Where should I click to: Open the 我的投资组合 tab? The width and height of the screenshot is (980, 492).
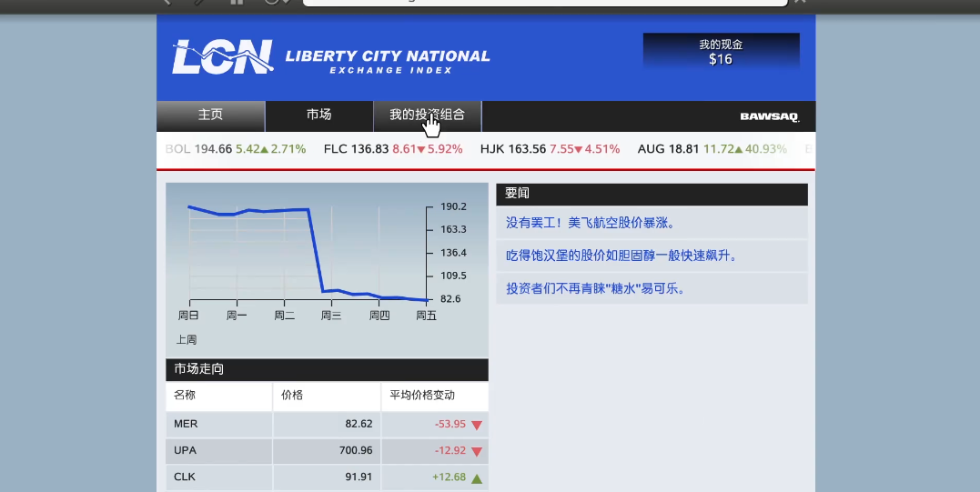point(427,115)
